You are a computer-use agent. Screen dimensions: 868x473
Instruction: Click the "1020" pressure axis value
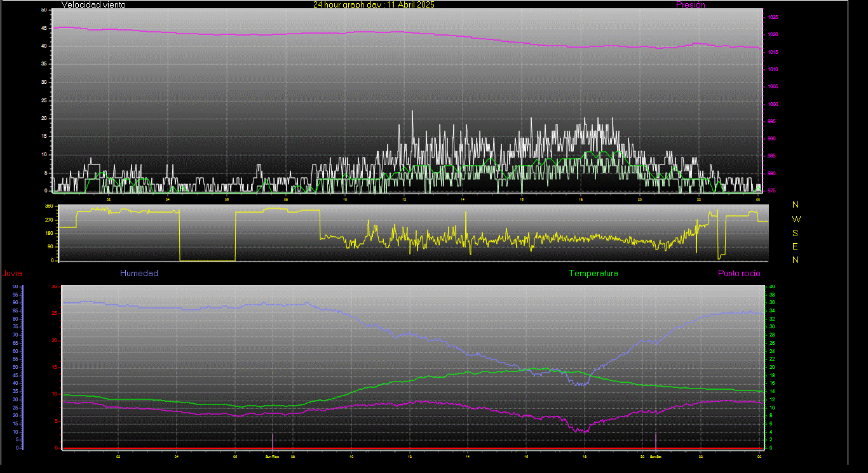772,35
